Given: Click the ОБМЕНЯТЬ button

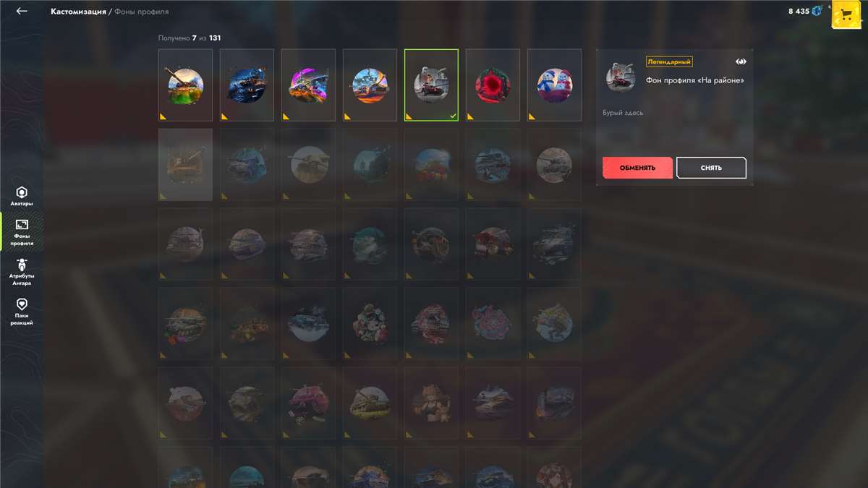Looking at the screenshot, I should pyautogui.click(x=637, y=168).
